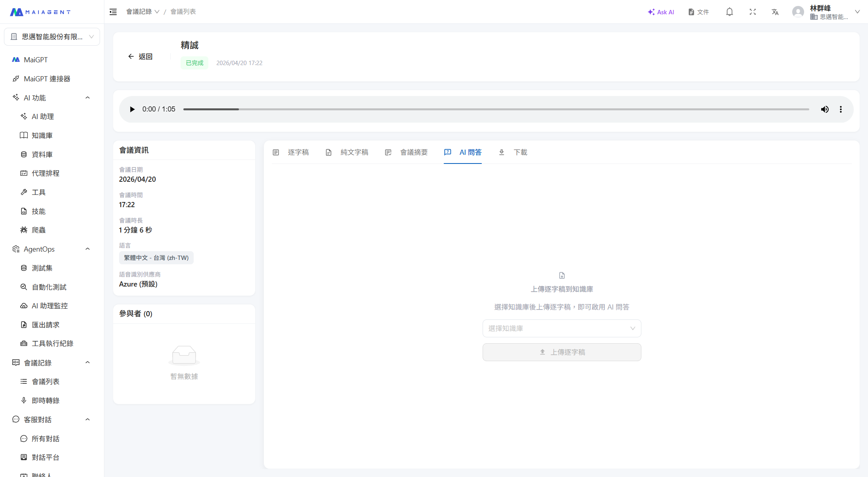Screen dimensions: 868x477
Task: Open the language translation icon
Action: click(x=775, y=12)
